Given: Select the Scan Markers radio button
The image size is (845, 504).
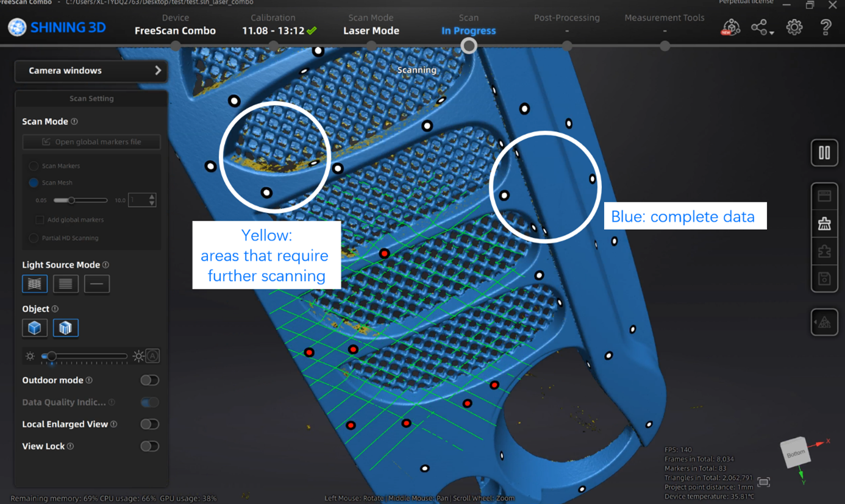Looking at the screenshot, I should pos(34,166).
